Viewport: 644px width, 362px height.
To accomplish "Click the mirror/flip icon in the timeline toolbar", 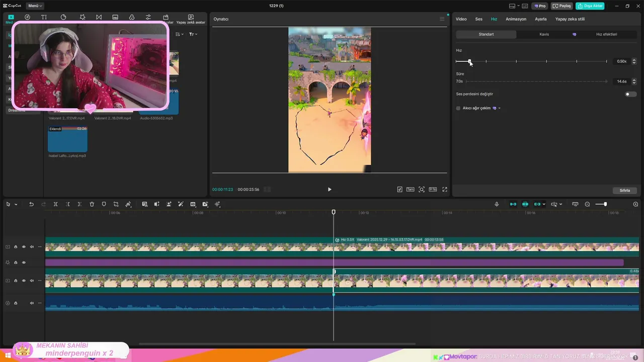I will (156, 204).
